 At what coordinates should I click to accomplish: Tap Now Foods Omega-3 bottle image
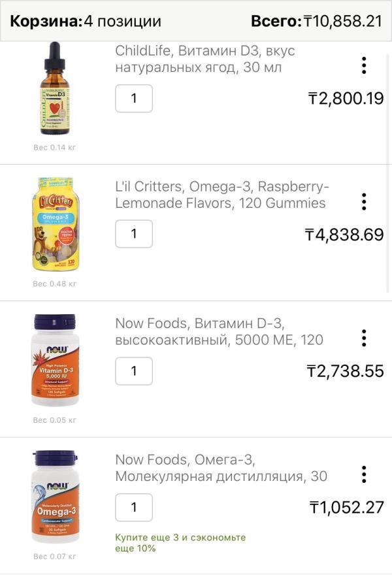coord(55,497)
